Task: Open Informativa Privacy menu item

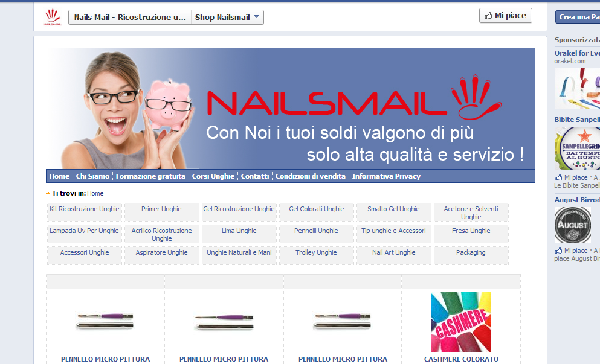Action: click(386, 176)
